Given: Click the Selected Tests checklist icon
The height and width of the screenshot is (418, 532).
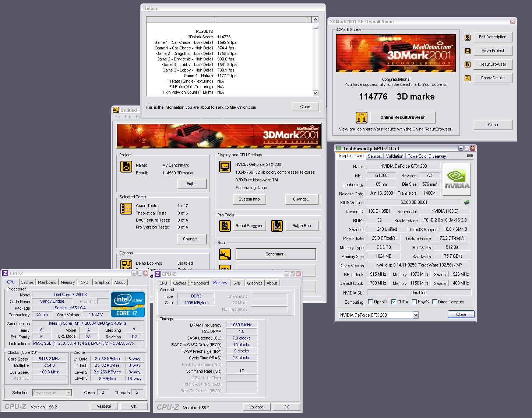Looking at the screenshot, I should coord(126,209).
